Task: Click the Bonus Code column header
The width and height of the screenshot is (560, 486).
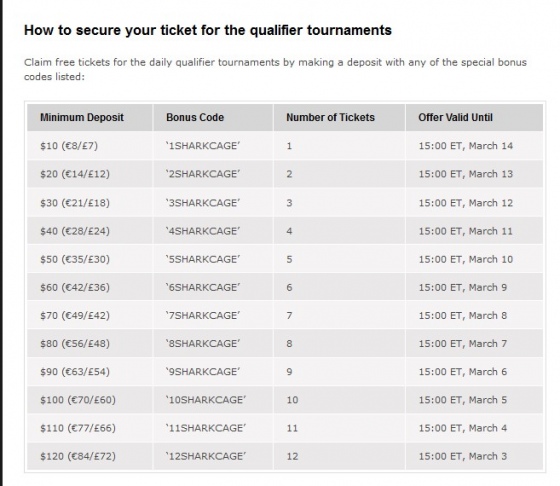Action: [x=195, y=117]
